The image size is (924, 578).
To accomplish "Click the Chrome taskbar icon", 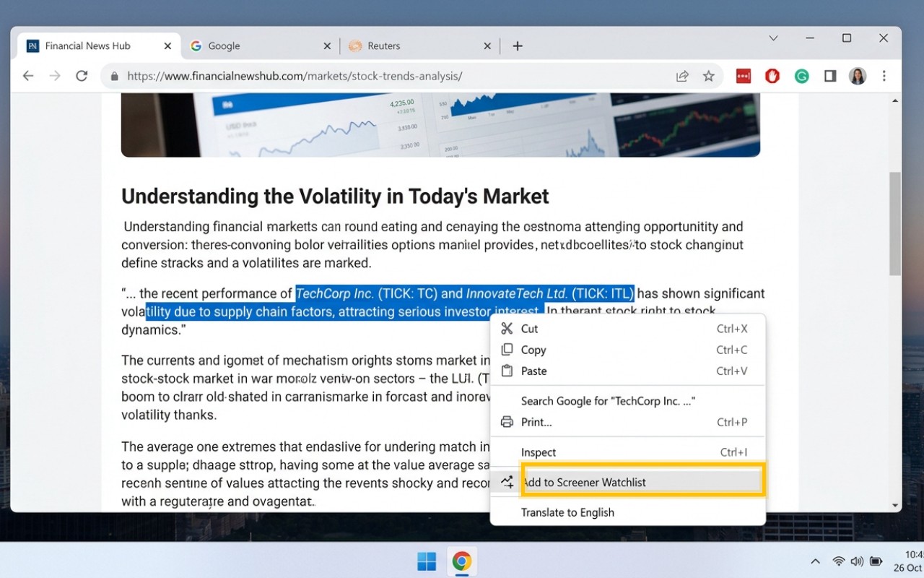I will [x=462, y=561].
